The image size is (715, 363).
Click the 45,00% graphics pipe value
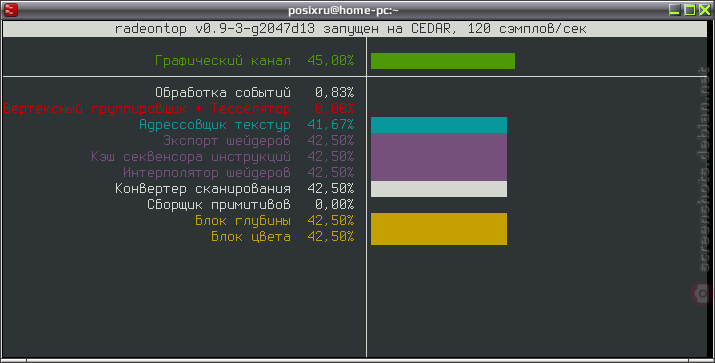(x=331, y=61)
